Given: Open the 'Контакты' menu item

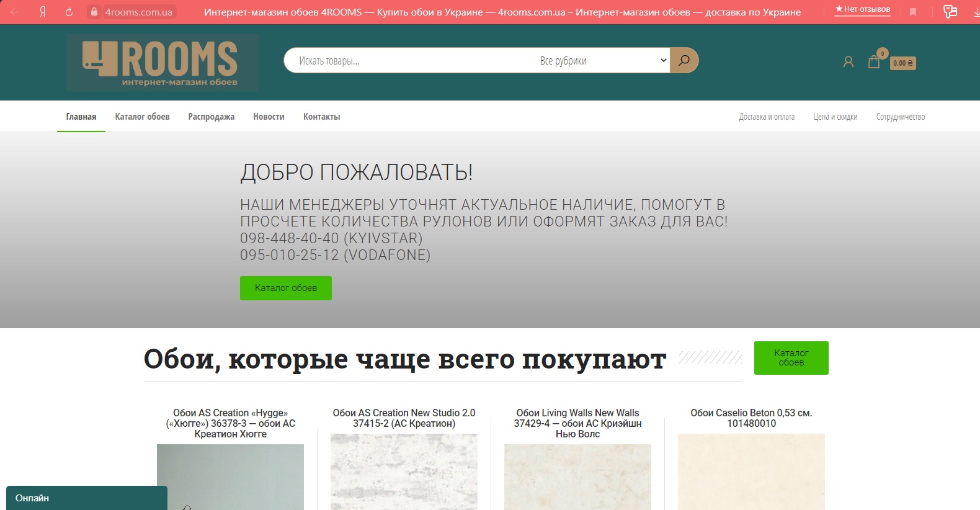Looking at the screenshot, I should coord(321,117).
